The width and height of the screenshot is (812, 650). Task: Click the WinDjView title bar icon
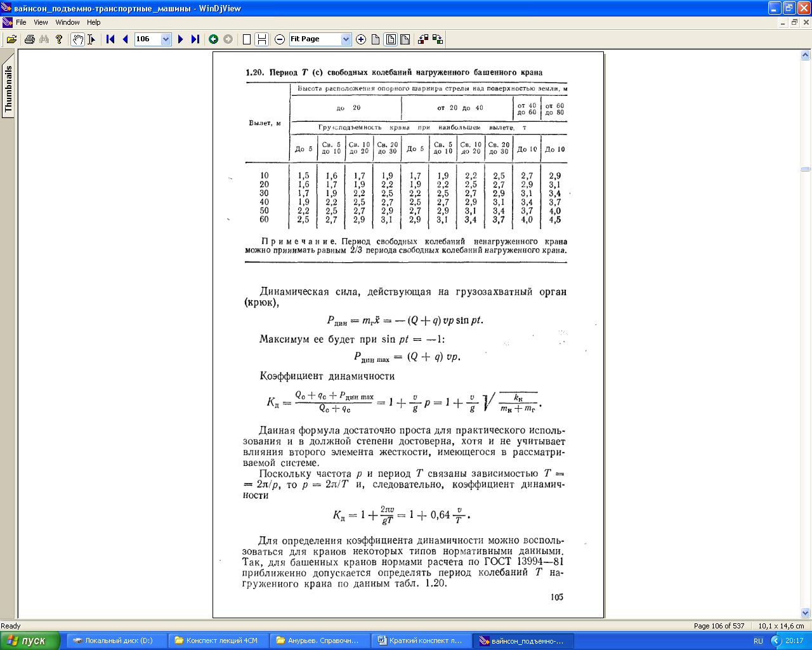coord(7,8)
